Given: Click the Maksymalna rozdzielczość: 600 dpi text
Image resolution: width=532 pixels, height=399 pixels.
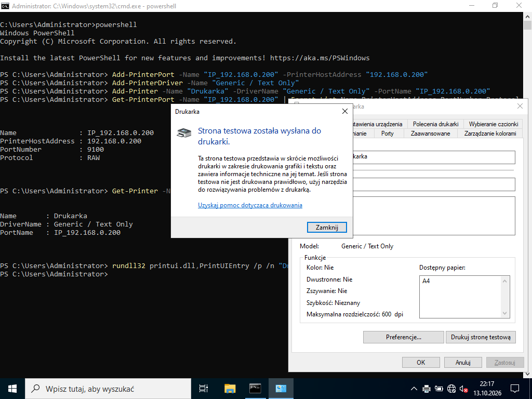Looking at the screenshot, I should [354, 314].
